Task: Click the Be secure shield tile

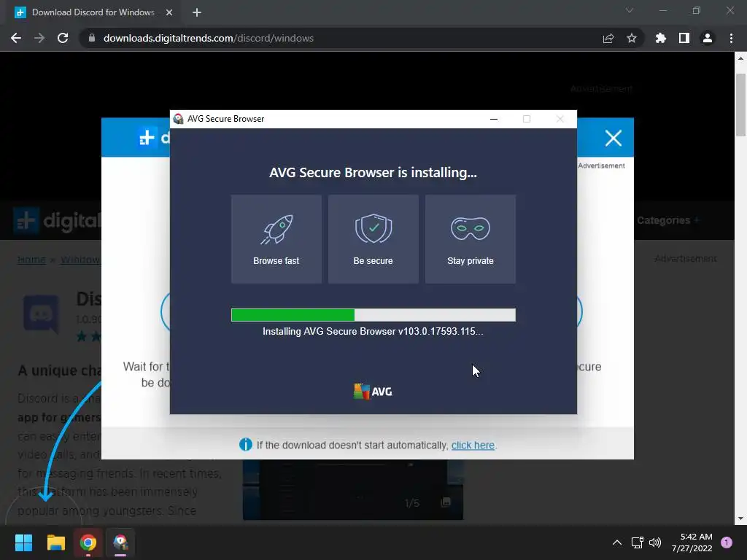Action: pyautogui.click(x=373, y=239)
